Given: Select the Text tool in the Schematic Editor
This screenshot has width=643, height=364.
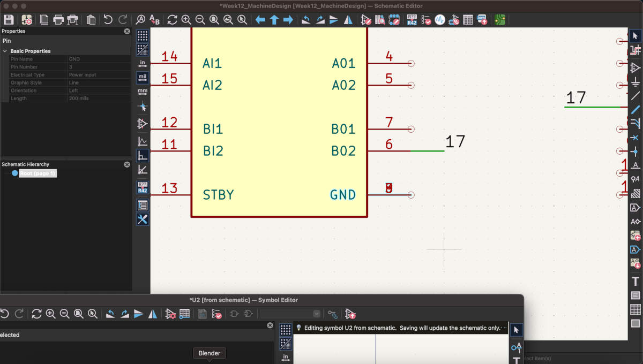Looking at the screenshot, I should (635, 282).
